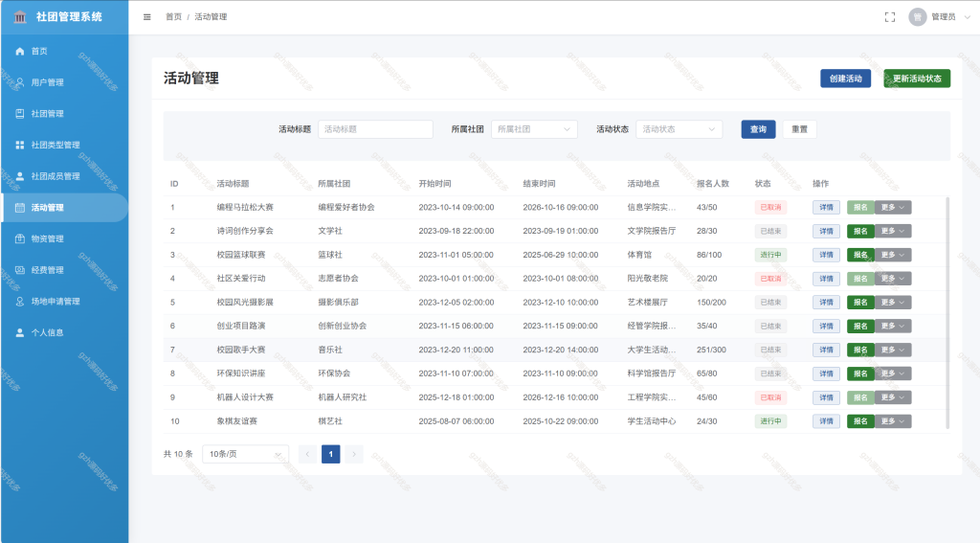The image size is (980, 543).
Task: Click the previous page arrow
Action: (307, 454)
